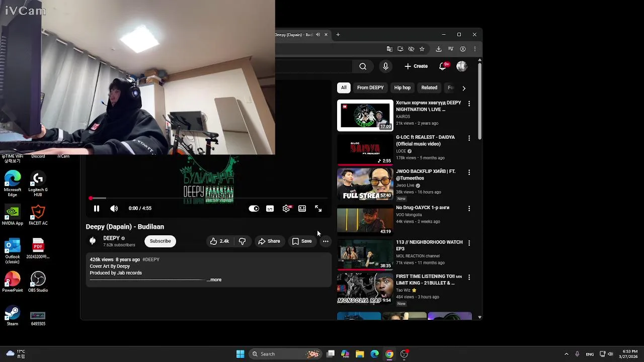This screenshot has width=644, height=362.
Task: Open YouTube notifications bell
Action: pyautogui.click(x=443, y=66)
